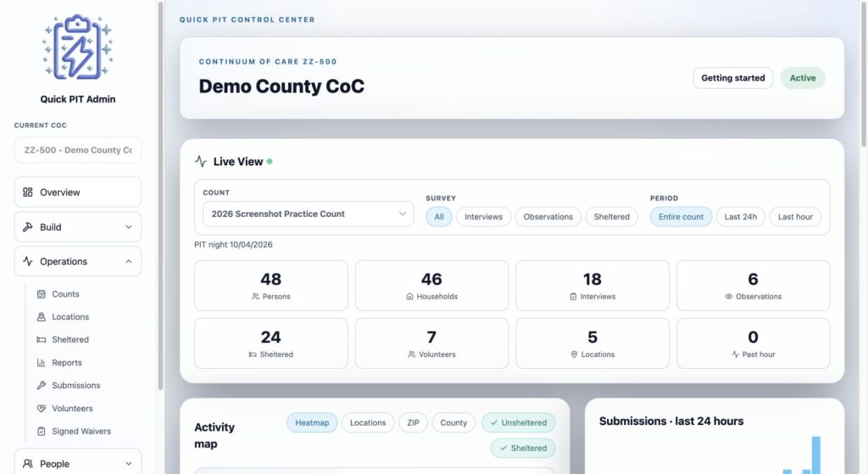The image size is (868, 474).
Task: Toggle the Sheltered map layer checkbox
Action: [523, 448]
